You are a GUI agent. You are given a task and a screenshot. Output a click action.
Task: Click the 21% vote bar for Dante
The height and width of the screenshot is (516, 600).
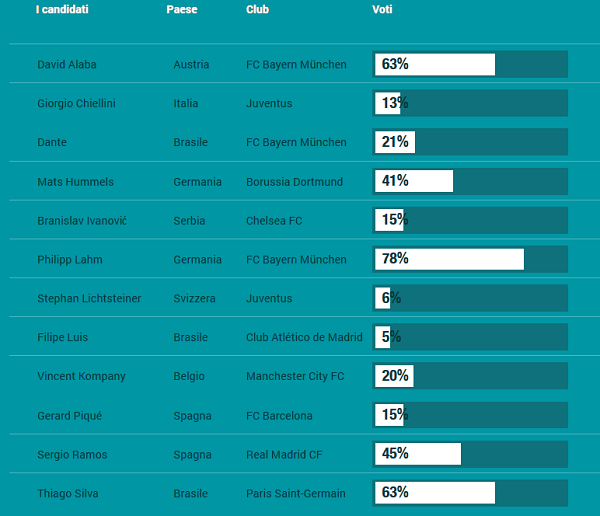tap(470, 142)
